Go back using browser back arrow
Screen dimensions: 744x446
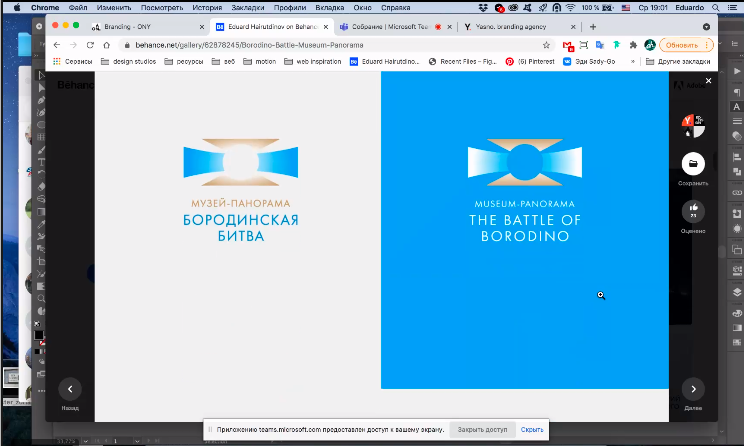tap(57, 45)
